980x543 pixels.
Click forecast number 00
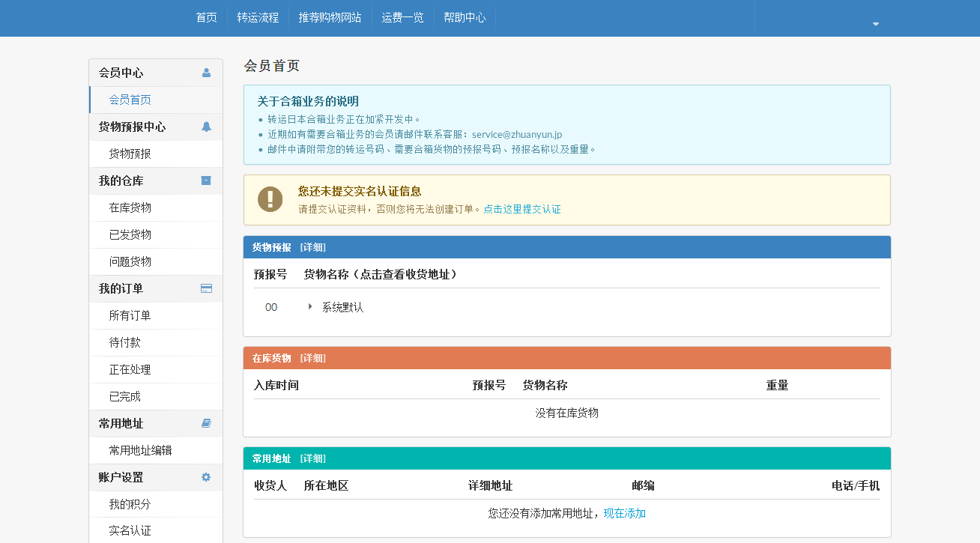point(271,307)
